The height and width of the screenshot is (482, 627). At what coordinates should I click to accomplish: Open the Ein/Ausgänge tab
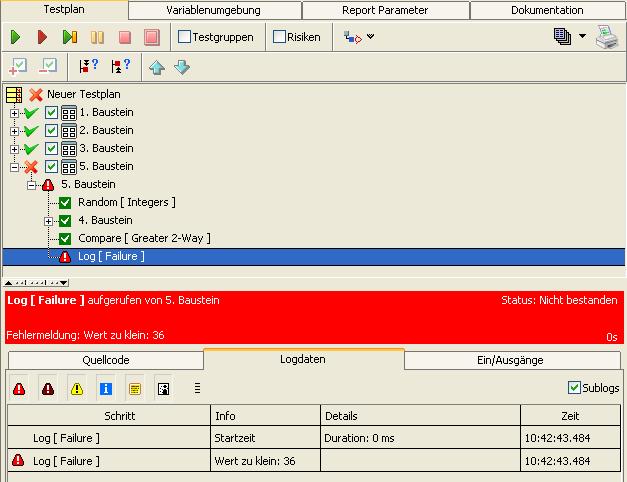click(512, 360)
